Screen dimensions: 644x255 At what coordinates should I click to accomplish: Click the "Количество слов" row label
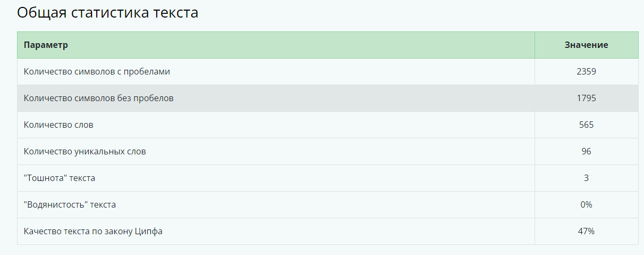pyautogui.click(x=58, y=125)
